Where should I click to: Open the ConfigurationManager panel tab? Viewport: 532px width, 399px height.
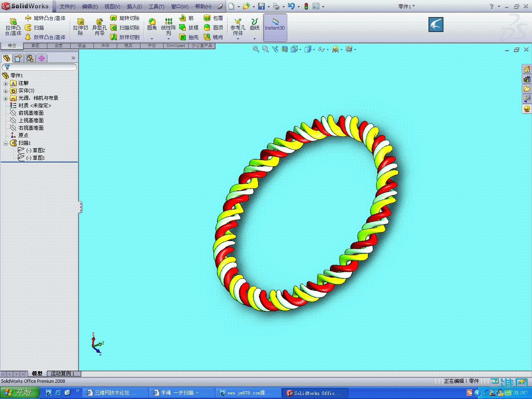tap(30, 58)
